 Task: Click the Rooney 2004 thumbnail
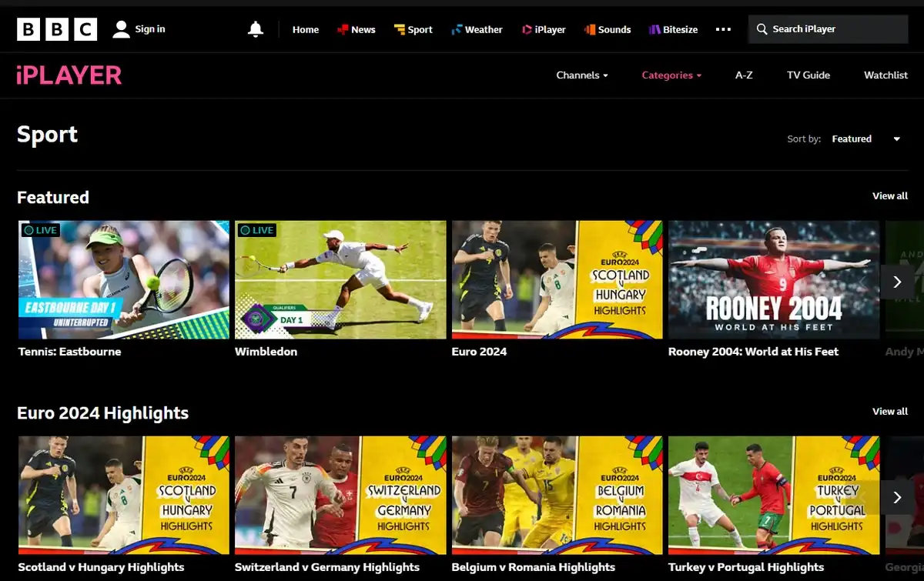pos(774,280)
